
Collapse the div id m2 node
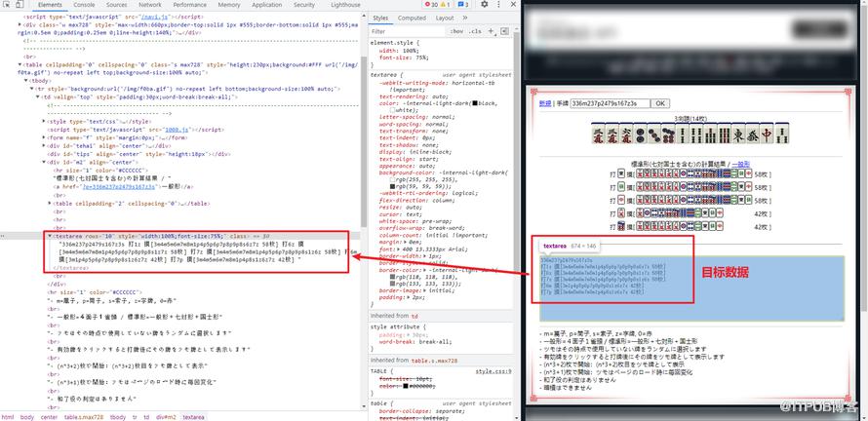(44, 162)
